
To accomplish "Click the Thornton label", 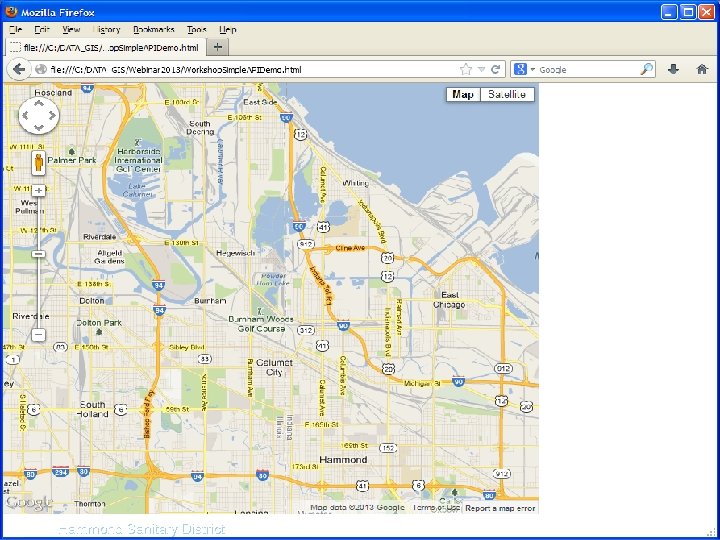I will 90,504.
